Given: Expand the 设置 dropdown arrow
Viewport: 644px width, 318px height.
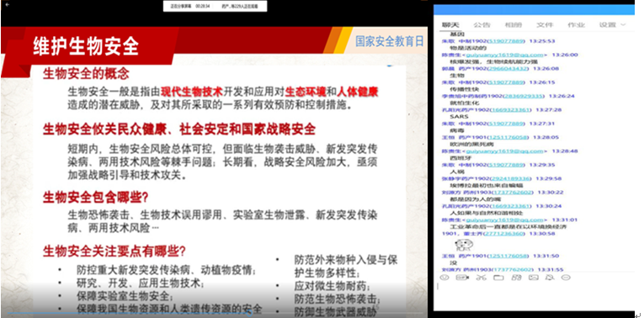Looking at the screenshot, I should coord(623,25).
